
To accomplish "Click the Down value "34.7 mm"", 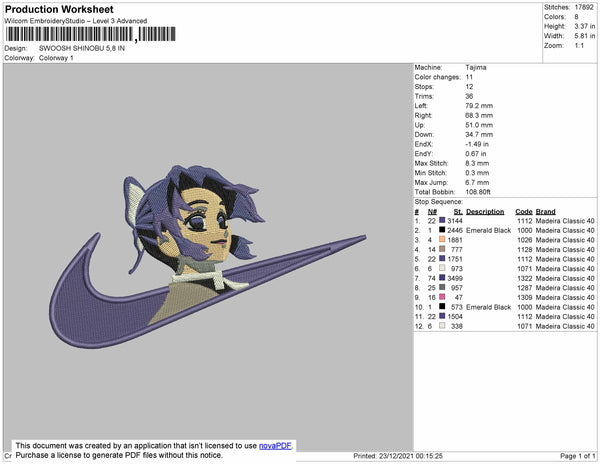I will (479, 134).
